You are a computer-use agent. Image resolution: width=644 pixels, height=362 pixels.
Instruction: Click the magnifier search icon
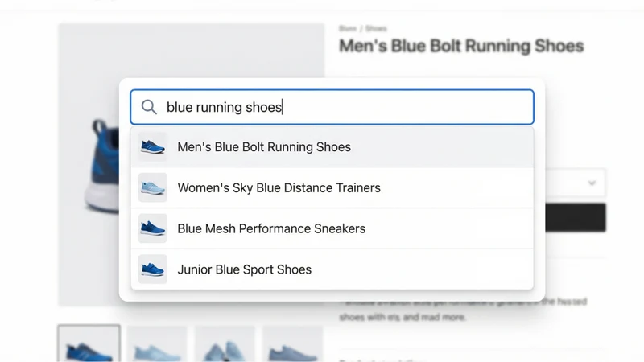149,107
